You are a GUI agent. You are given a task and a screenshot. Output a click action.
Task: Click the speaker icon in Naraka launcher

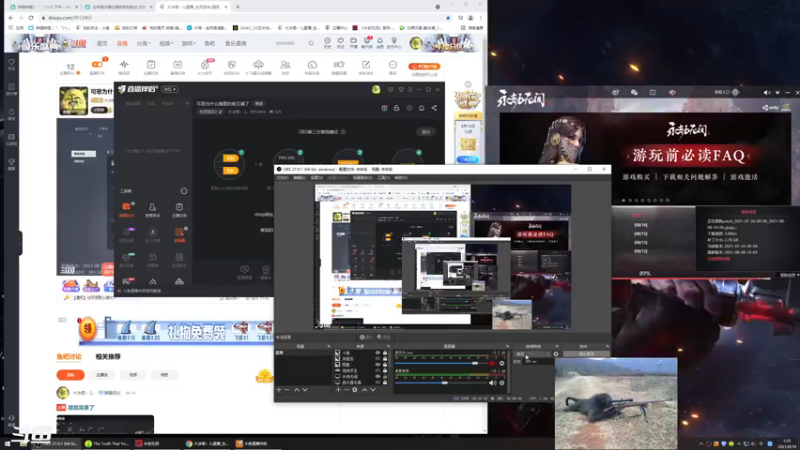point(767,92)
